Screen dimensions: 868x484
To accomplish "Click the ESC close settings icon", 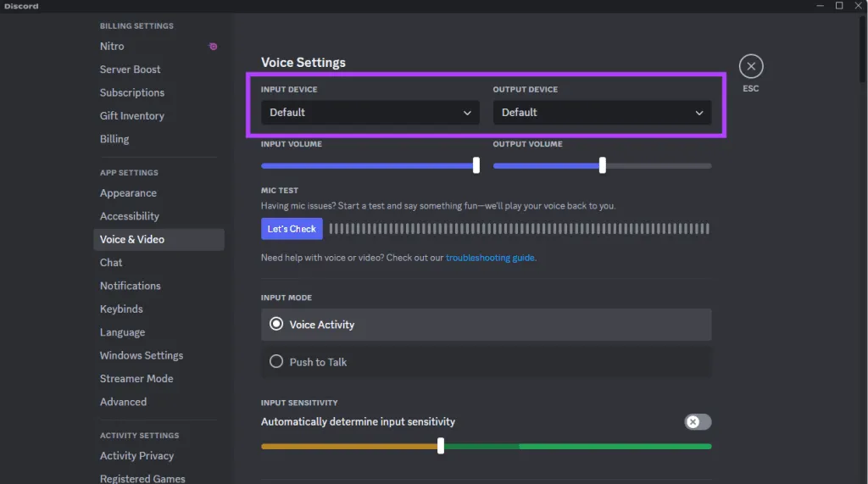I will 750,66.
